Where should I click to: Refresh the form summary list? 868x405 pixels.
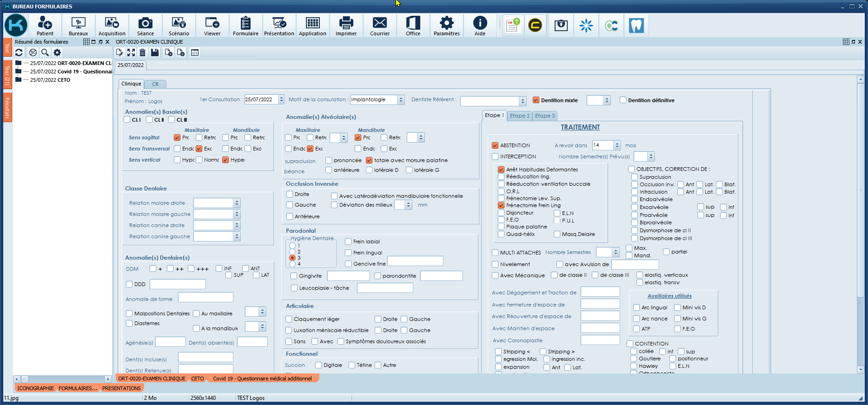coord(19,52)
